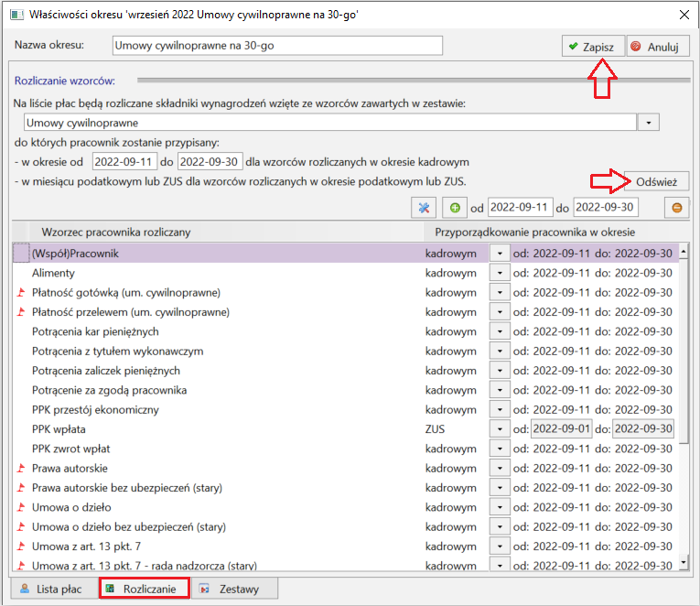Image resolution: width=700 pixels, height=606 pixels.
Task: Select the Umowa z art. 13 pkt. 7 row
Action: pyautogui.click(x=346, y=546)
